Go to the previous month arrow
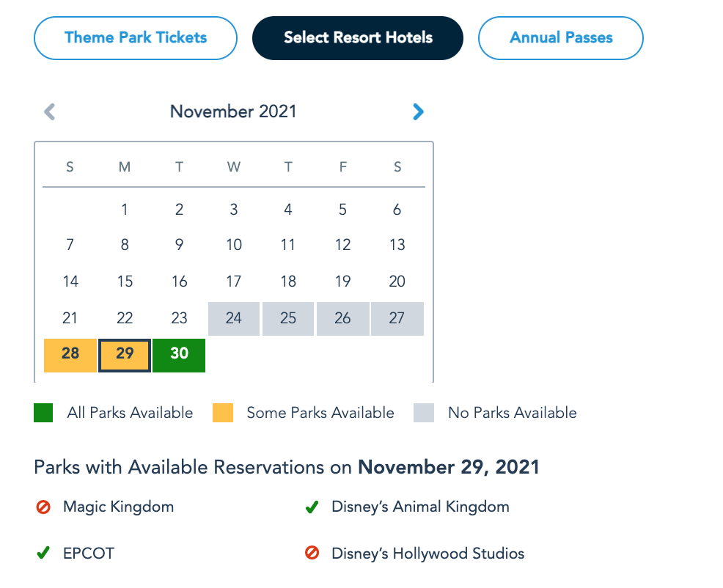Image resolution: width=723 pixels, height=588 pixels. click(50, 112)
